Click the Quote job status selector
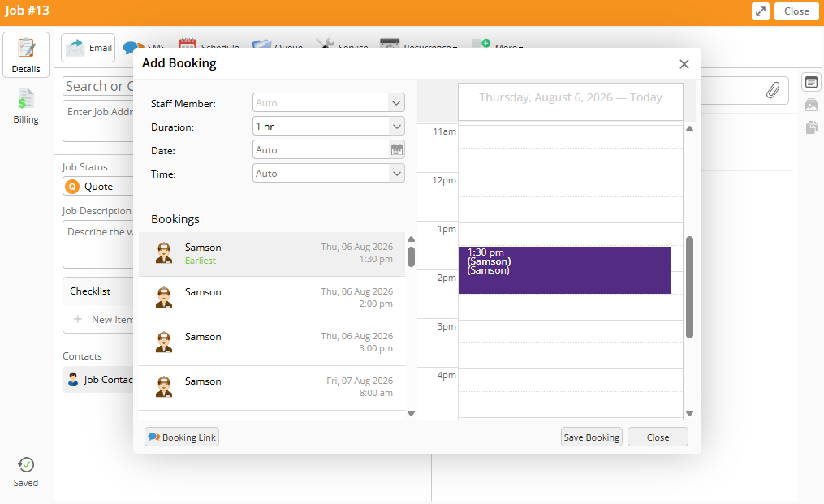The image size is (824, 504). [x=98, y=187]
